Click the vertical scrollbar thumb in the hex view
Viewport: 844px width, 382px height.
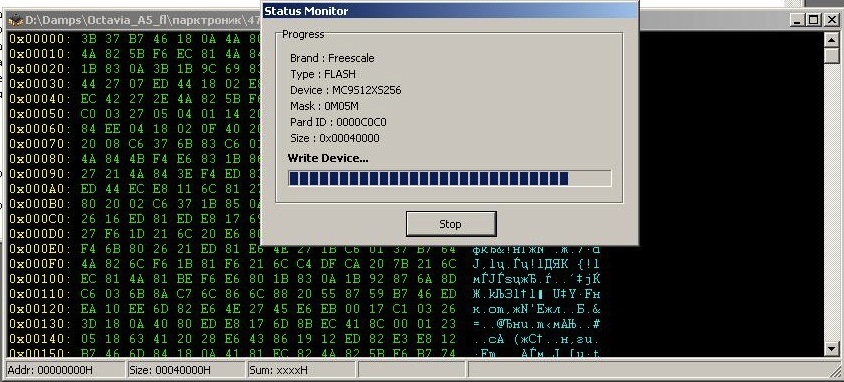pos(832,55)
